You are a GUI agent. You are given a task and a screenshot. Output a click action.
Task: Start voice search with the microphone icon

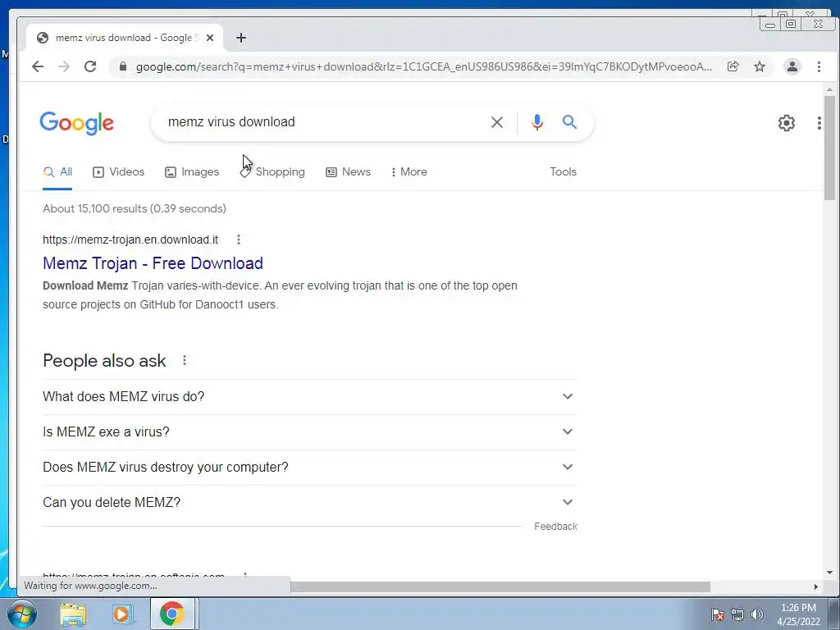[x=536, y=122]
